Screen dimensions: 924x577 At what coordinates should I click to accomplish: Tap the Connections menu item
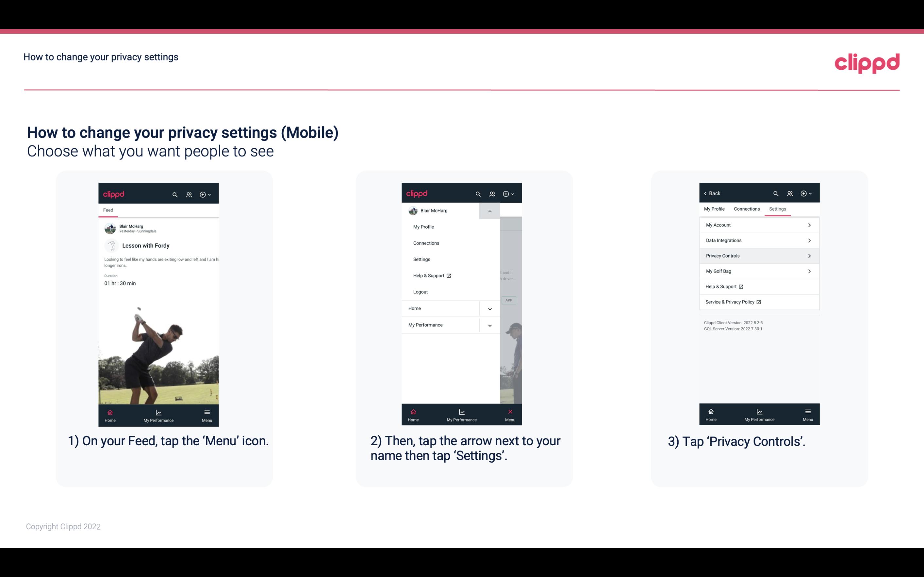426,243
